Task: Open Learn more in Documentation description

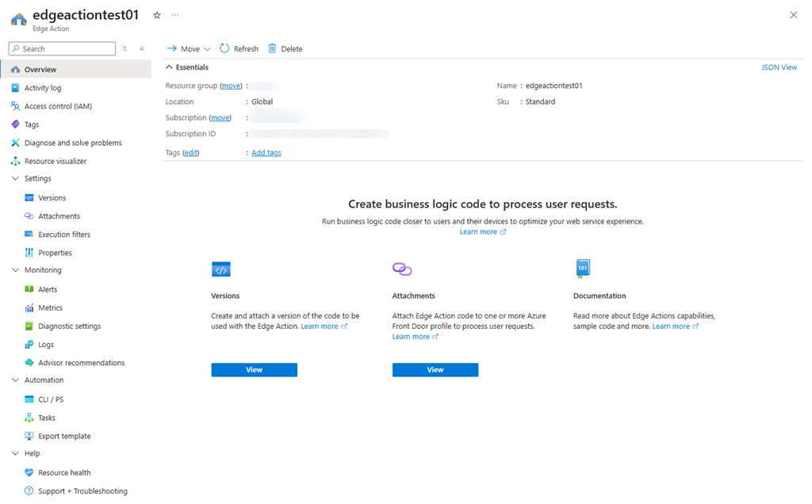Action: tap(676, 326)
